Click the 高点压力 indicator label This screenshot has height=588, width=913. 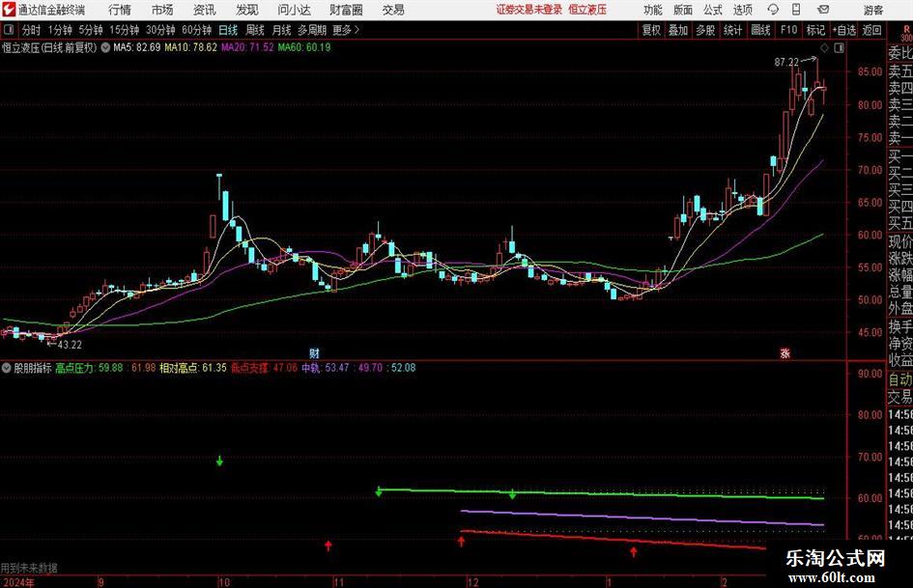click(x=74, y=368)
